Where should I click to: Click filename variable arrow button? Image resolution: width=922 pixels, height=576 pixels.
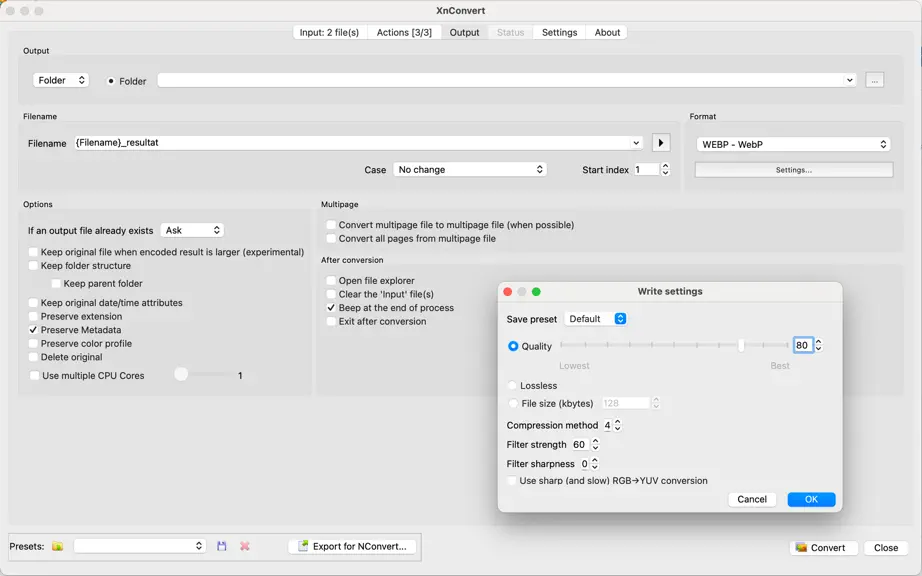[661, 143]
